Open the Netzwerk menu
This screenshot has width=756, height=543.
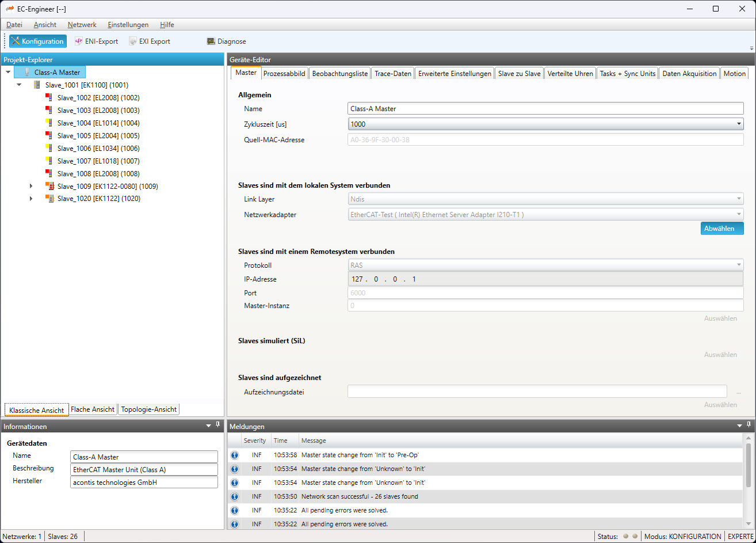click(82, 25)
